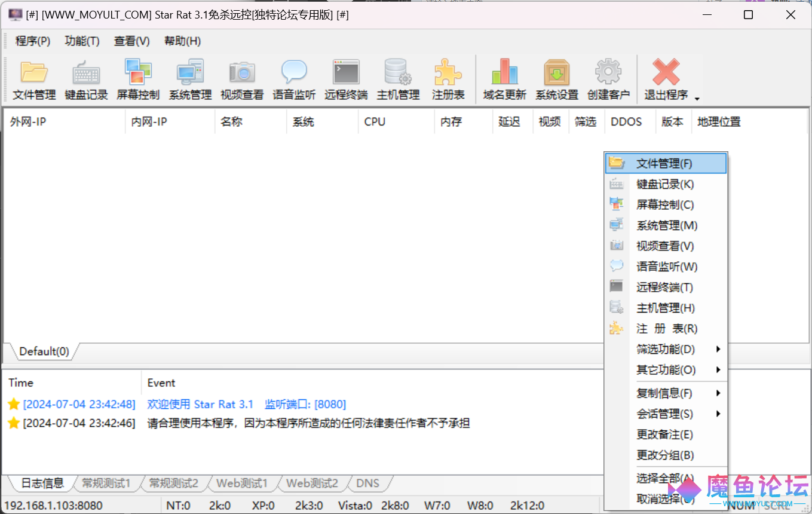Expand 其它功能(O) submenu
Screen dimensions: 812x514
[x=666, y=370]
